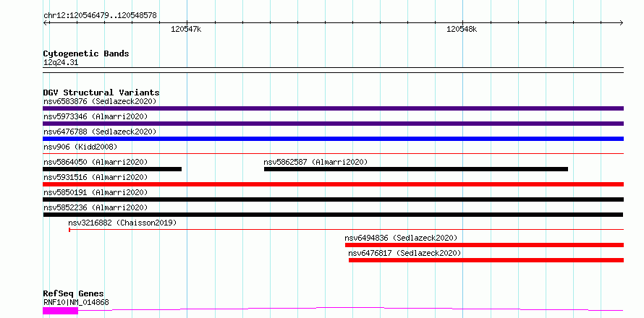
Task: Click the Cytogenetic Bands track title
Action: (x=86, y=53)
